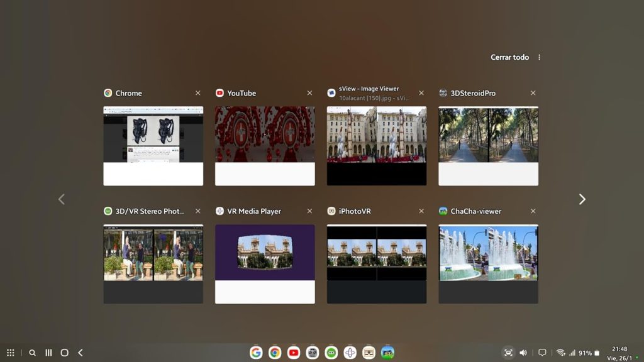This screenshot has width=644, height=362.
Task: Open the notifications message tray icon
Action: [x=542, y=353]
